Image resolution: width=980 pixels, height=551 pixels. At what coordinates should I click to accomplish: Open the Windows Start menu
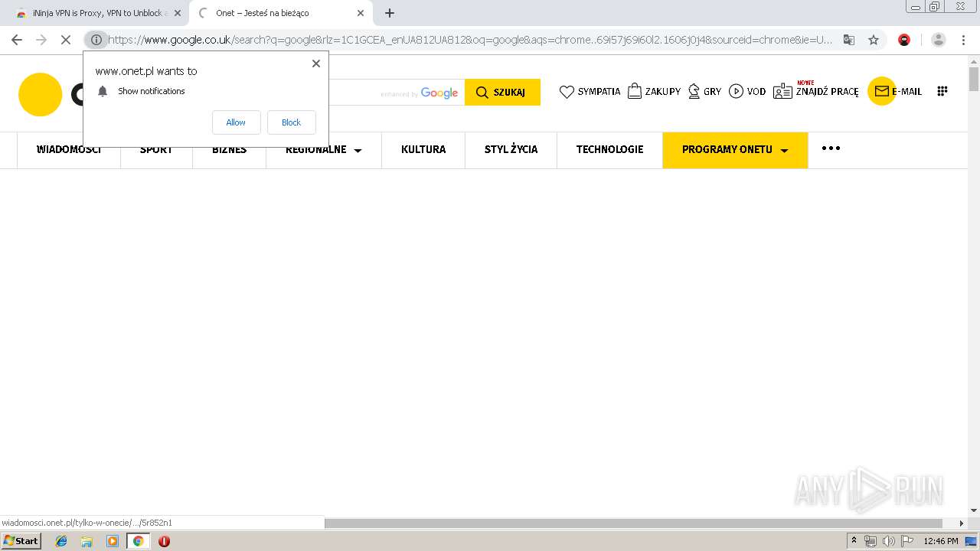[x=21, y=541]
